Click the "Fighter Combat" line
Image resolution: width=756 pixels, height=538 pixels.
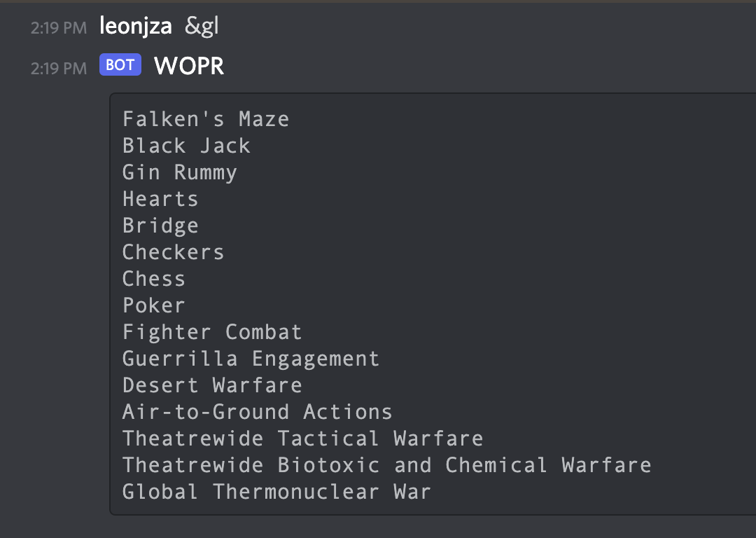click(x=212, y=332)
